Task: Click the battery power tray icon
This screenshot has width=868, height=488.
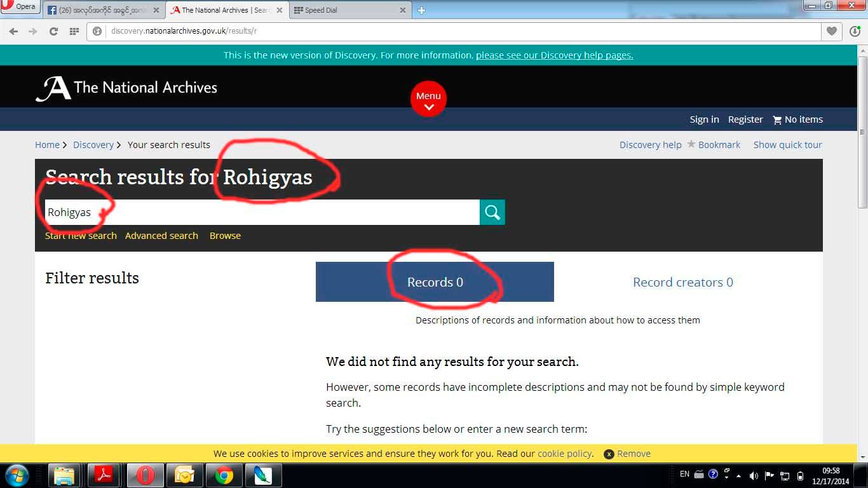Action: click(x=800, y=475)
